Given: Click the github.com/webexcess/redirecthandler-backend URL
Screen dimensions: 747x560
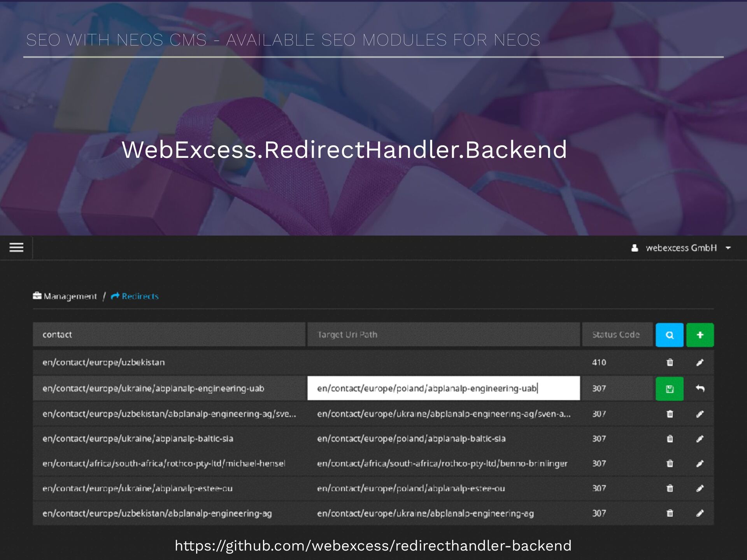Looking at the screenshot, I should (x=373, y=546).
